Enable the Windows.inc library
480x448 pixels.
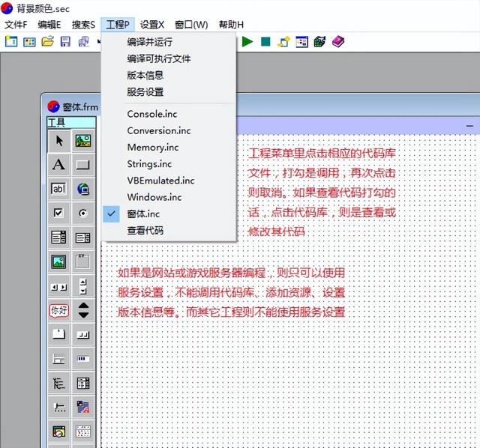click(169, 197)
